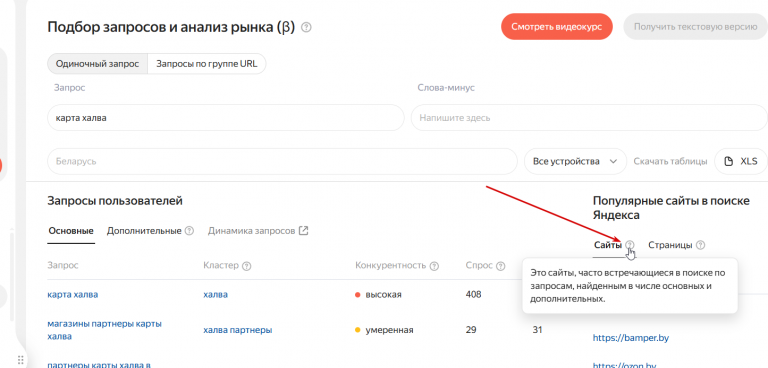Select the Основные tab
Image resolution: width=768 pixels, height=368 pixels.
(71, 231)
